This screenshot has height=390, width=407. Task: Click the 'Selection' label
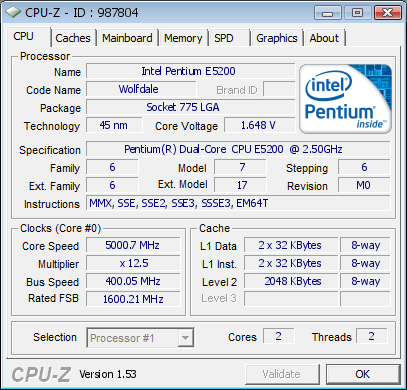(x=55, y=337)
